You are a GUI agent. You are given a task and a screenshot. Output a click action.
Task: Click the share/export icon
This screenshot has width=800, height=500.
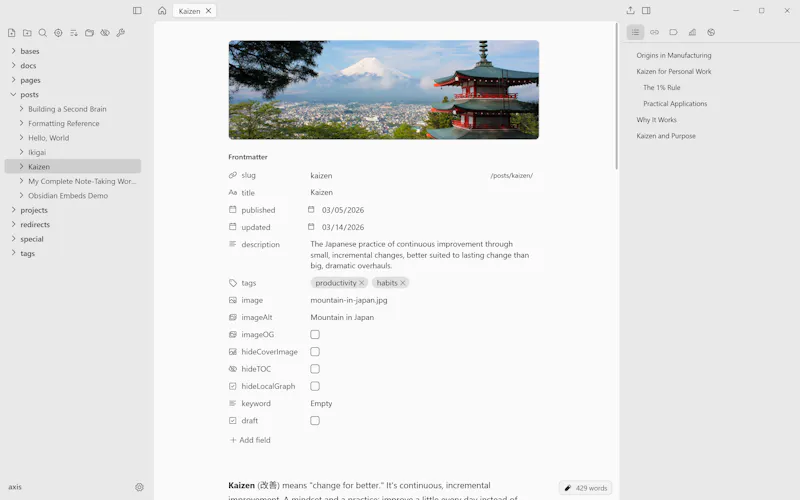(x=631, y=10)
